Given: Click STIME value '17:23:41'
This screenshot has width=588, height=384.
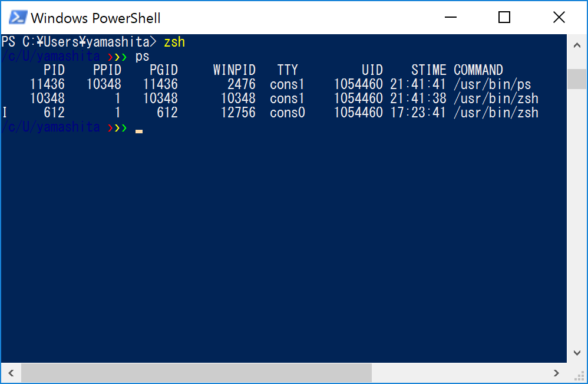Looking at the screenshot, I should (418, 113).
